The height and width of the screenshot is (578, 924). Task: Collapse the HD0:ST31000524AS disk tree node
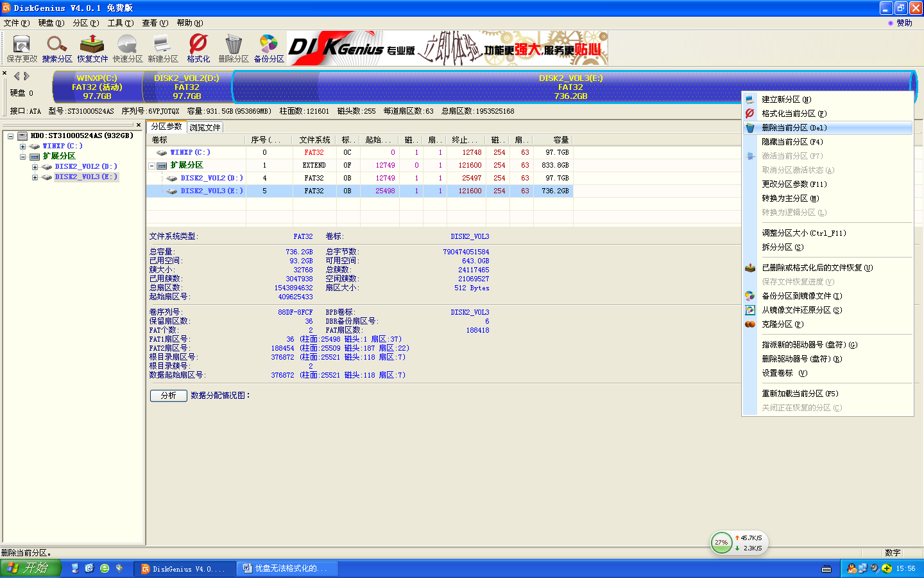tap(11, 136)
